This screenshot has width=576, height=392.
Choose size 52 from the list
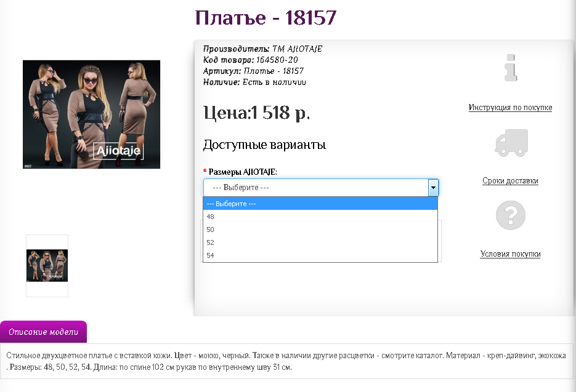coord(320,242)
